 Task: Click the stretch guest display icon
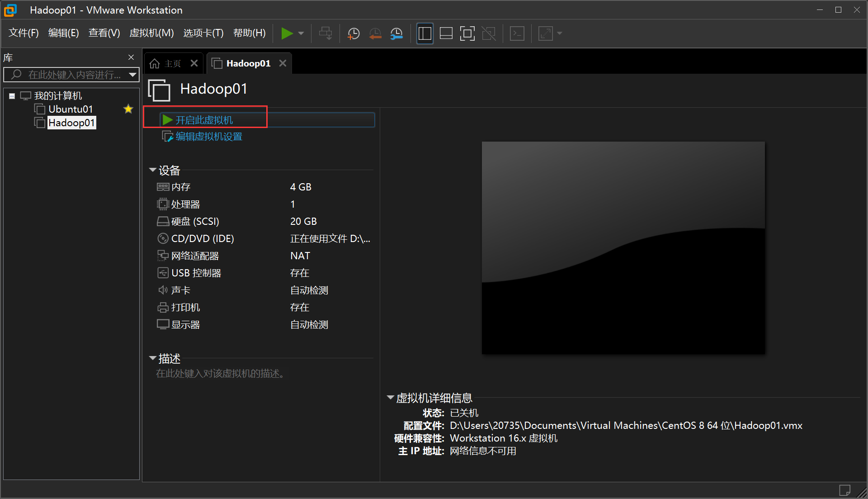(x=546, y=33)
